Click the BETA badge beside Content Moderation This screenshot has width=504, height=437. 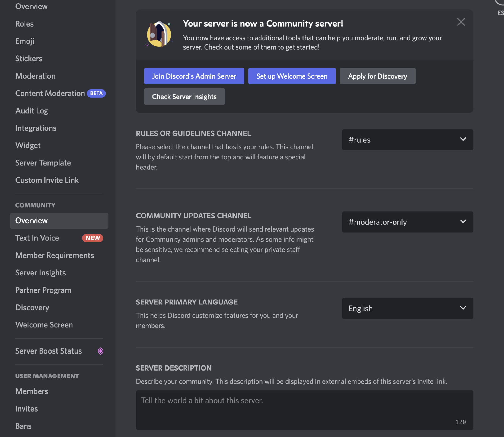tap(96, 93)
